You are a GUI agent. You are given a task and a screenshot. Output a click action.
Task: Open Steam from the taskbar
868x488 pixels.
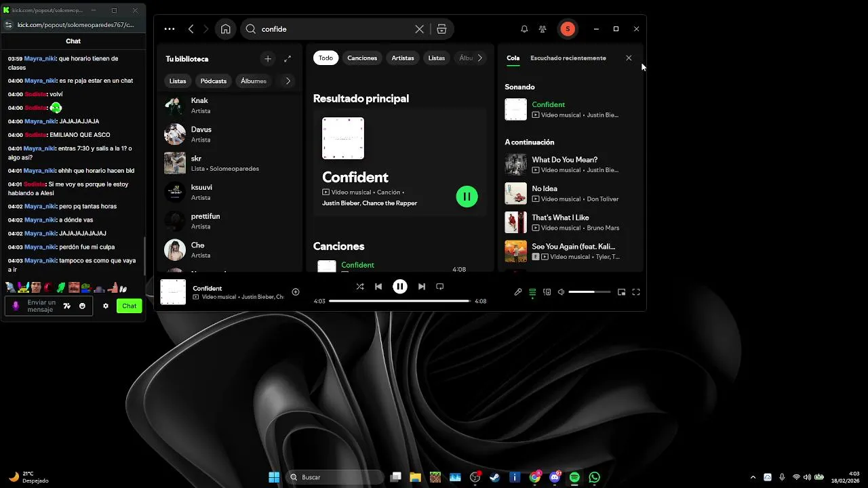(494, 477)
